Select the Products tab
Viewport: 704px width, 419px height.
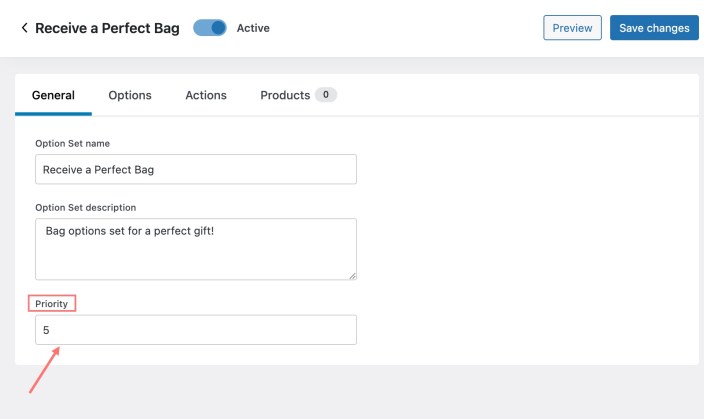(x=285, y=95)
